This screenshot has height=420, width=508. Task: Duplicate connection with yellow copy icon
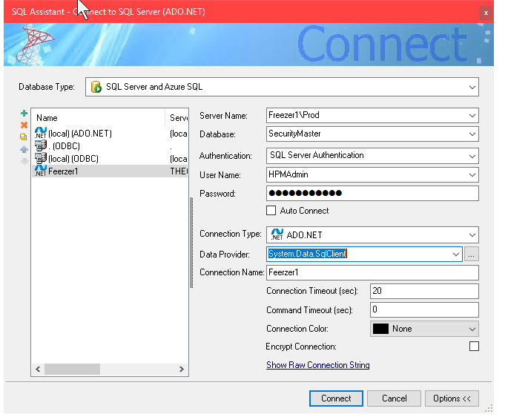(23, 137)
